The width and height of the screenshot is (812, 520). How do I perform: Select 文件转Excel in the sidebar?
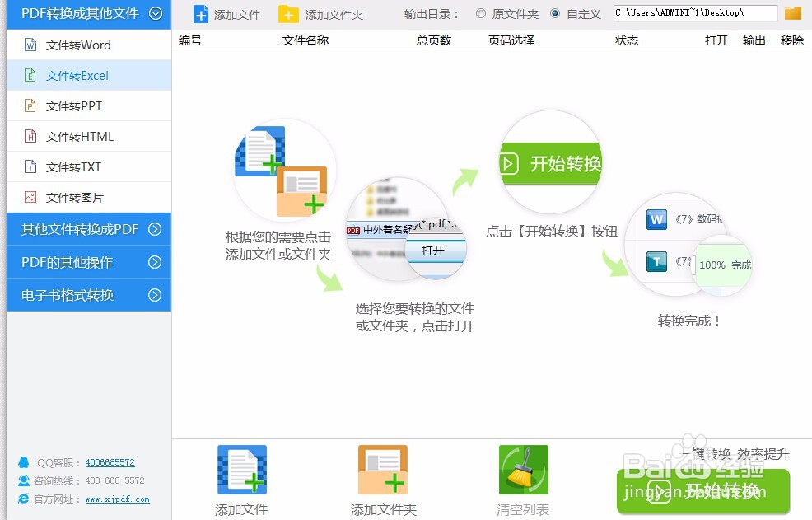coord(89,76)
